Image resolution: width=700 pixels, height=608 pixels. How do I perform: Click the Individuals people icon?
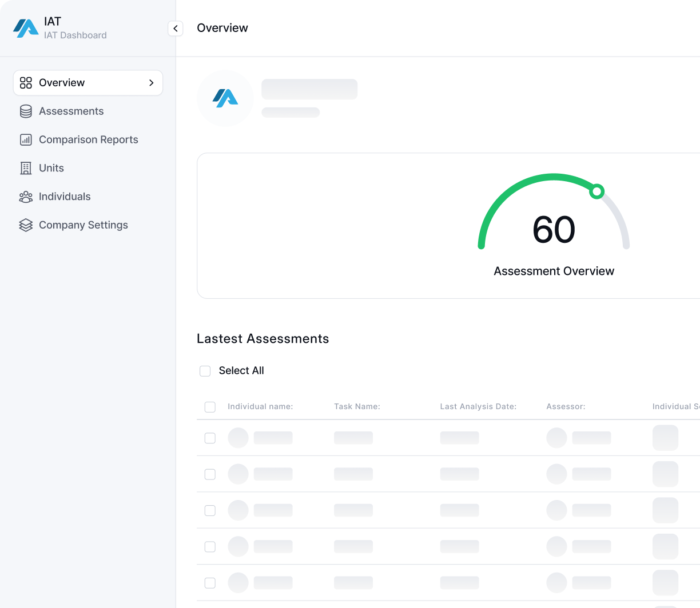[x=26, y=197]
